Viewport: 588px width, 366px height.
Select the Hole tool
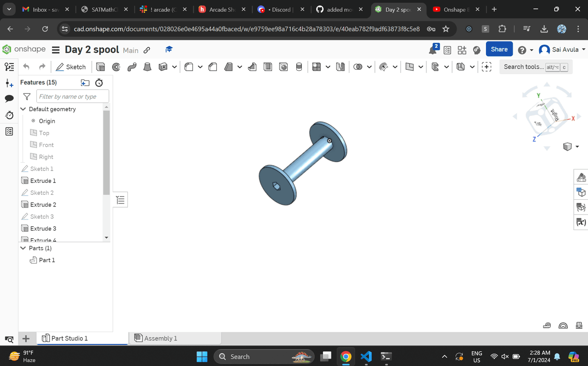(x=283, y=67)
